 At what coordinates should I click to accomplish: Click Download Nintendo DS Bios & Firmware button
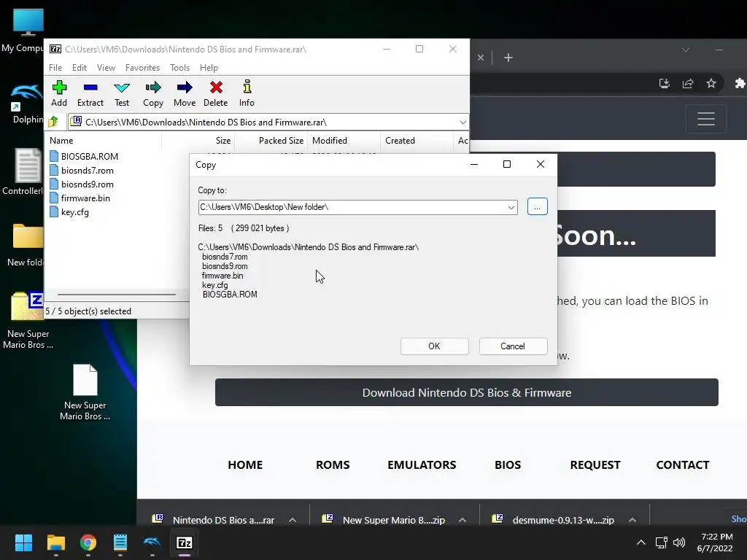point(466,392)
